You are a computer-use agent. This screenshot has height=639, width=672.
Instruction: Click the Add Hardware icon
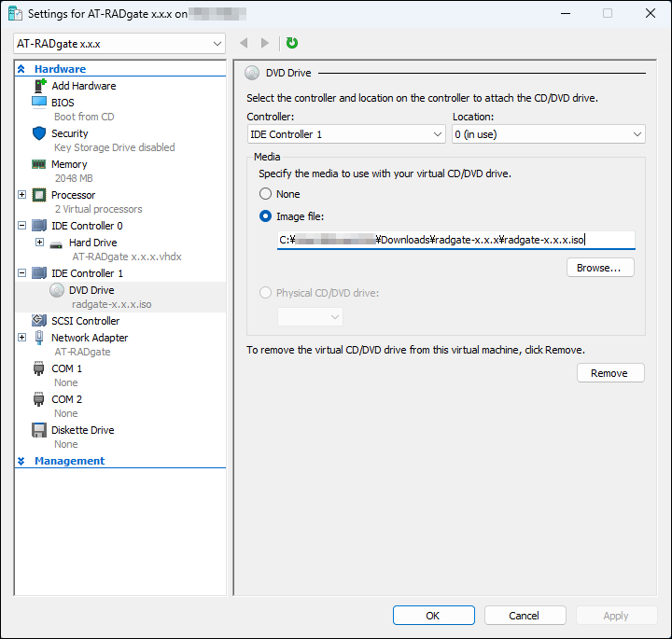pyautogui.click(x=39, y=86)
